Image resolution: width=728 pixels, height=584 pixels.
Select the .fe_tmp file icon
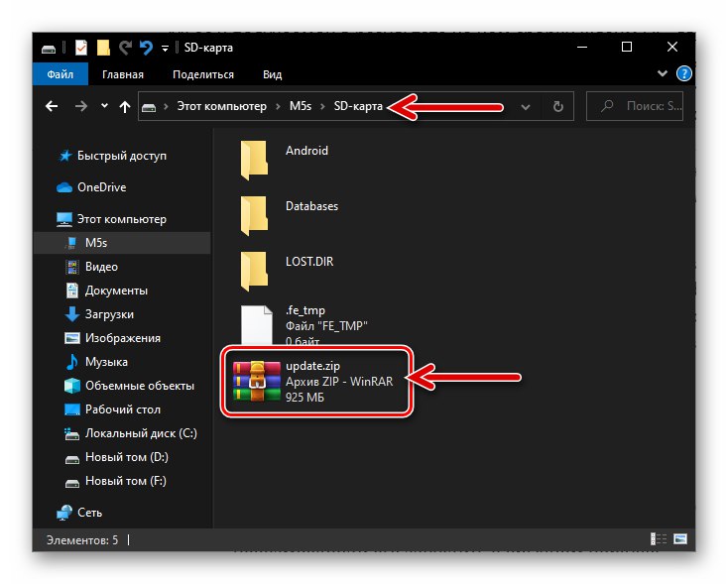(256, 325)
